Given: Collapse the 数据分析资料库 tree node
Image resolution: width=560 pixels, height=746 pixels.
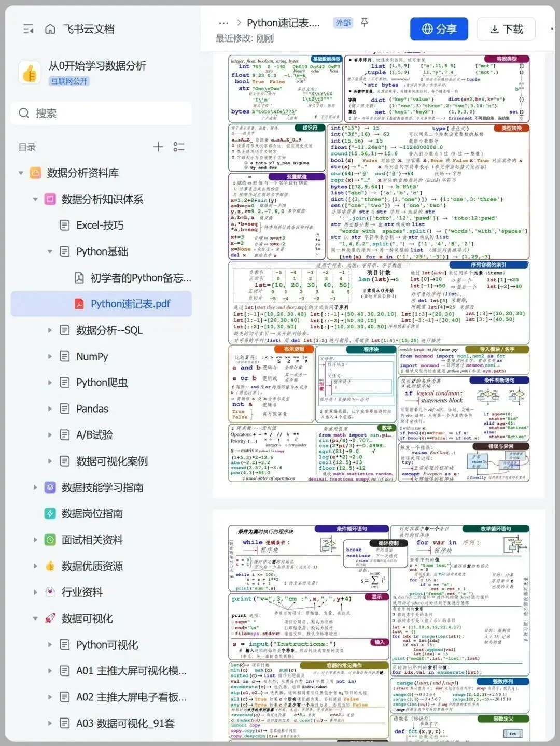Looking at the screenshot, I should (x=21, y=173).
